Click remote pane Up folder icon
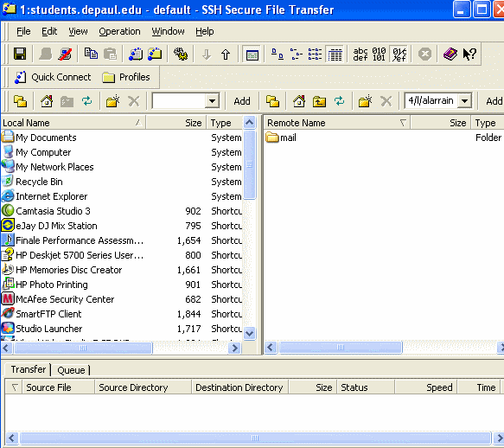The width and height of the screenshot is (504, 448). (x=319, y=101)
